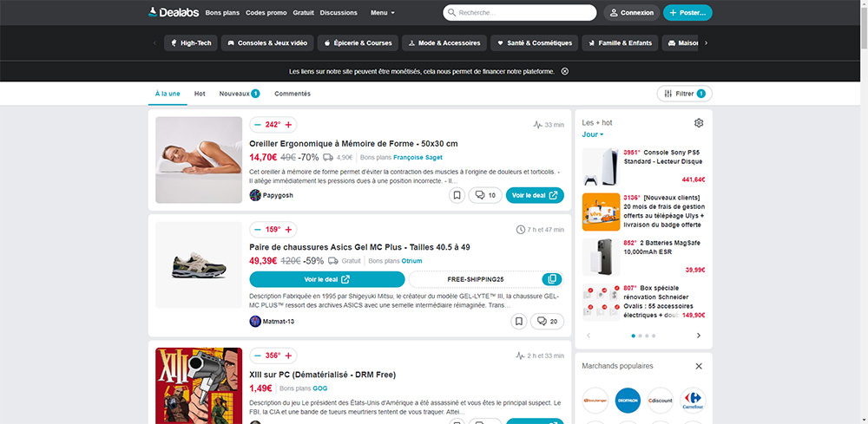Expand the Menu dropdown
The width and height of the screenshot is (868, 424).
(x=383, y=13)
